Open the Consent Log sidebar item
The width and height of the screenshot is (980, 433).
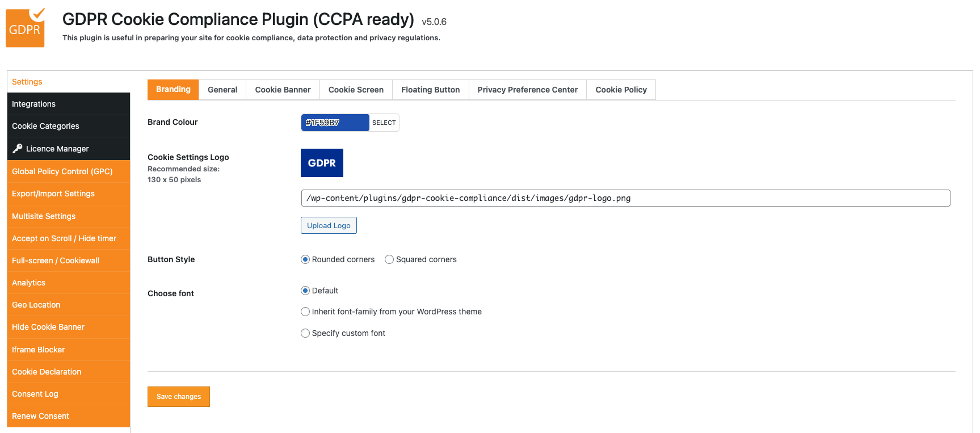click(x=35, y=394)
